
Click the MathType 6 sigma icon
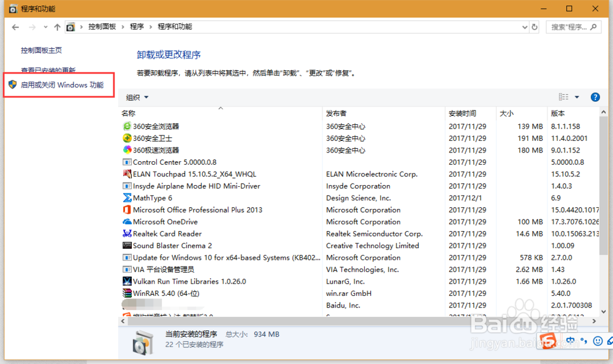click(x=127, y=197)
